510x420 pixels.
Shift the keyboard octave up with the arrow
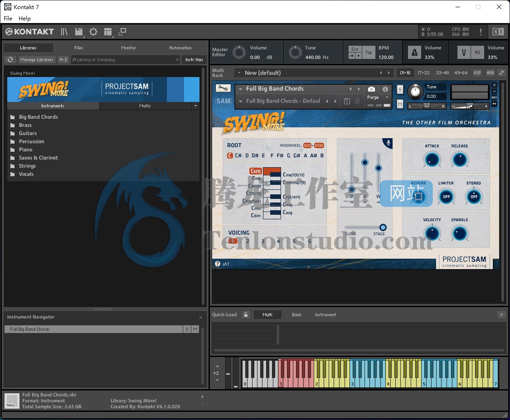tap(217, 367)
